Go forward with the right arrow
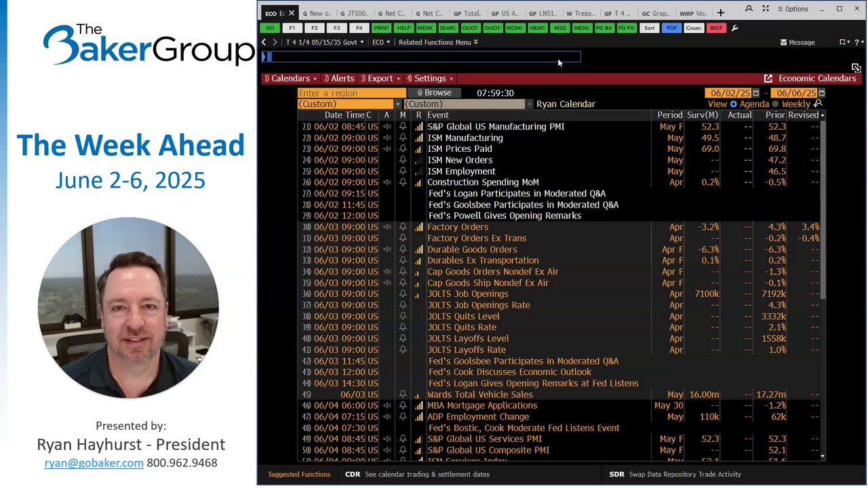The height and width of the screenshot is (488, 868). [275, 42]
